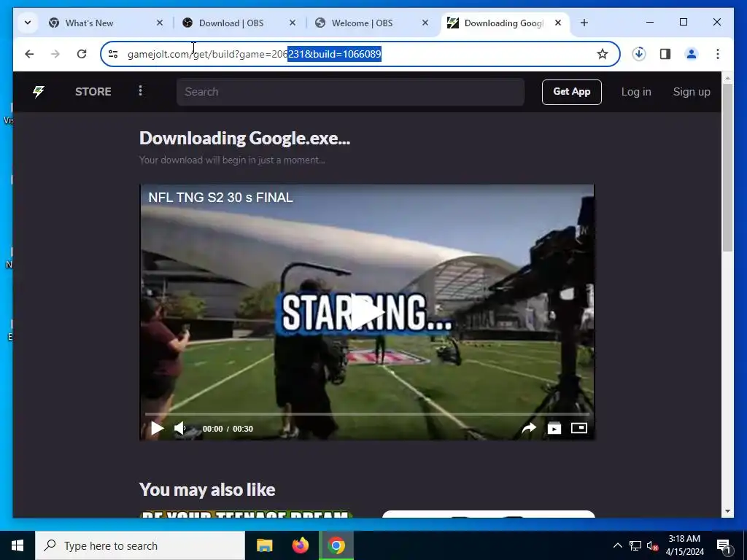Go back with the browser back arrow

pos(29,54)
